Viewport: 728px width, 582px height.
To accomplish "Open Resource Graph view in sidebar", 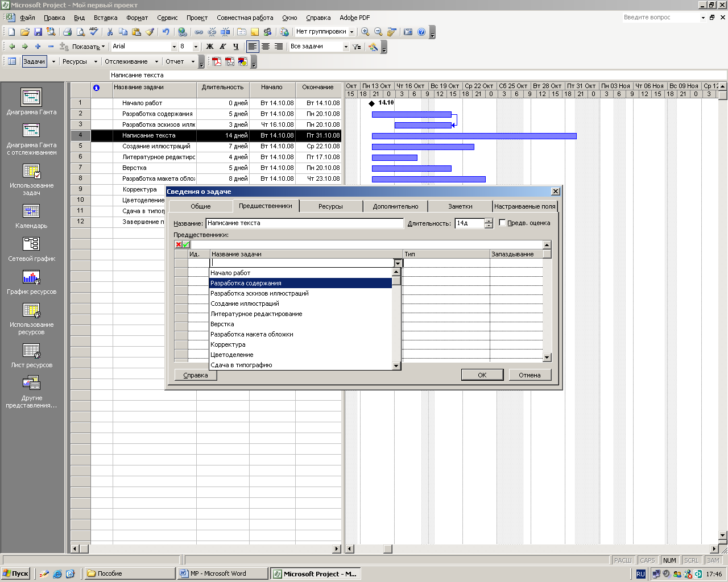I will [x=31, y=282].
